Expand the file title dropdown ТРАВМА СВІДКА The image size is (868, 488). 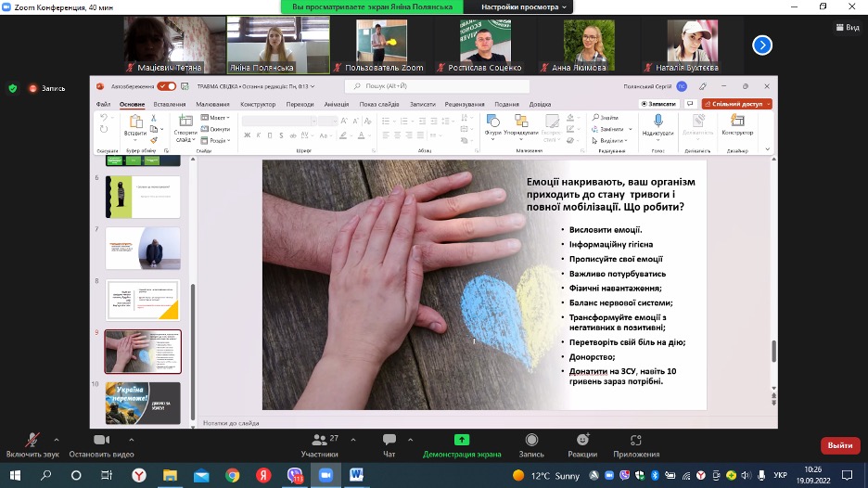coord(313,86)
